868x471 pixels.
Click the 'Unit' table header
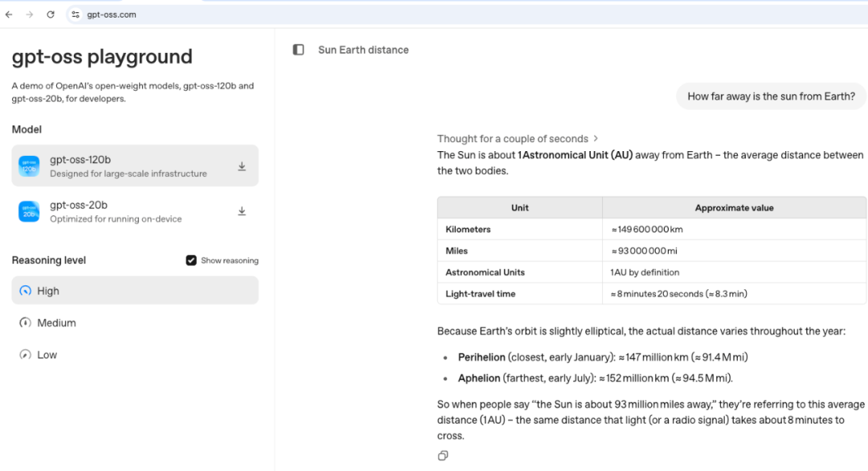tap(520, 207)
